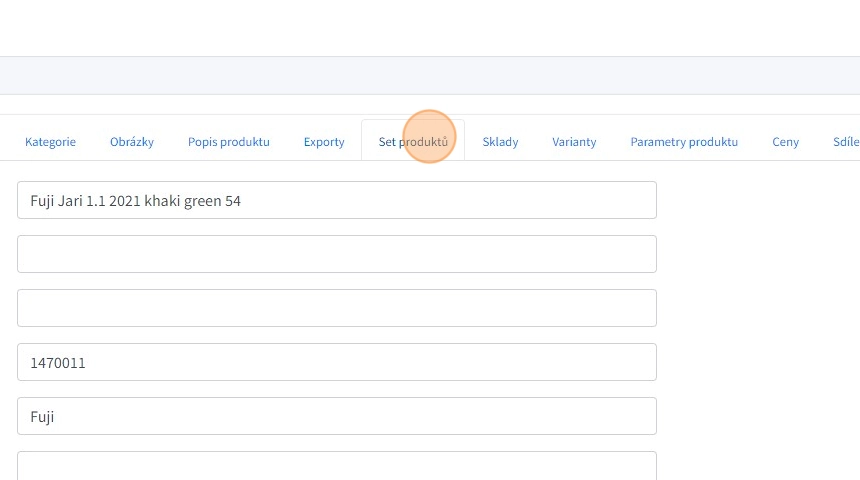This screenshot has height=480, width=860.
Task: Open the Sklady tab
Action: click(500, 142)
